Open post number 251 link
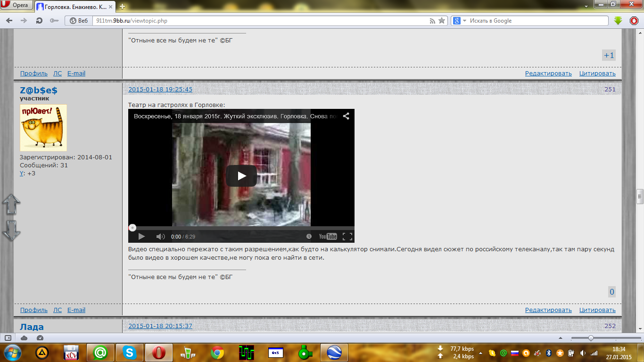 [610, 89]
